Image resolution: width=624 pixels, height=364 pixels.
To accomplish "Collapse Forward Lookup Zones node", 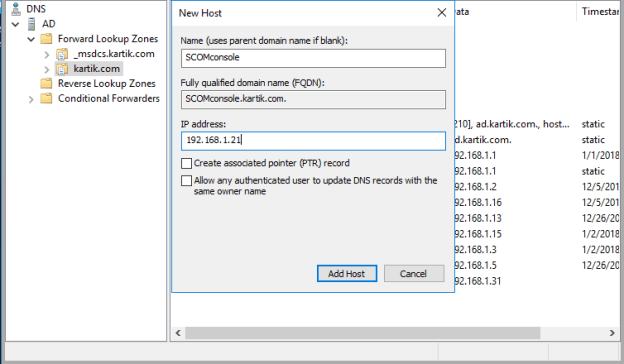I will coord(31,39).
